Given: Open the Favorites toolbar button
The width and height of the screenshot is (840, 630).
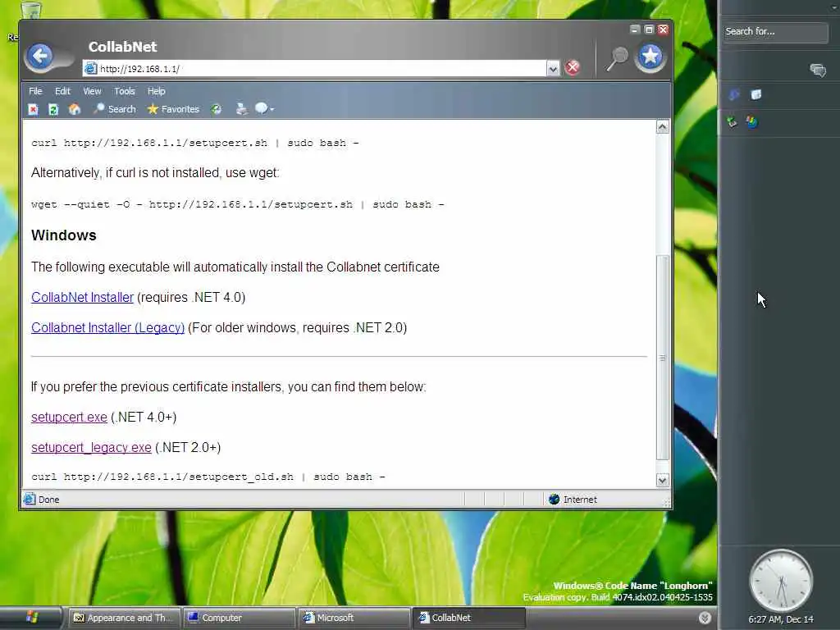Looking at the screenshot, I should (x=173, y=109).
